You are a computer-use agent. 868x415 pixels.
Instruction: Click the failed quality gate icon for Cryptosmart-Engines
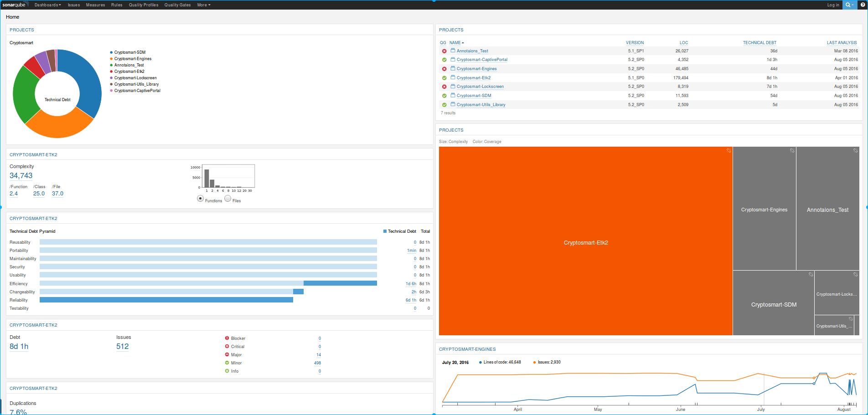click(x=444, y=69)
